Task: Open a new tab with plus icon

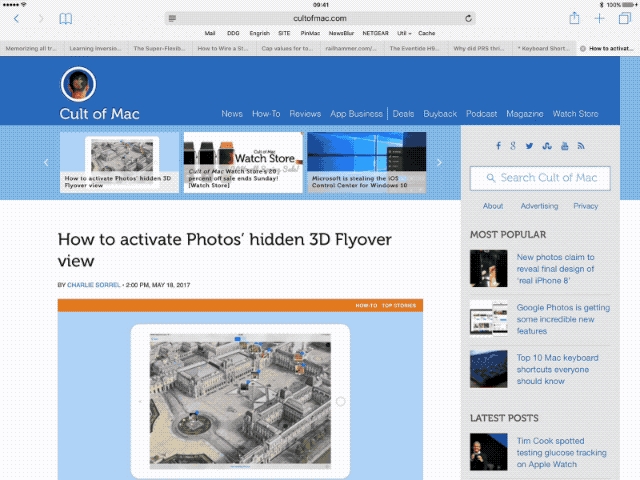Action: (599, 18)
